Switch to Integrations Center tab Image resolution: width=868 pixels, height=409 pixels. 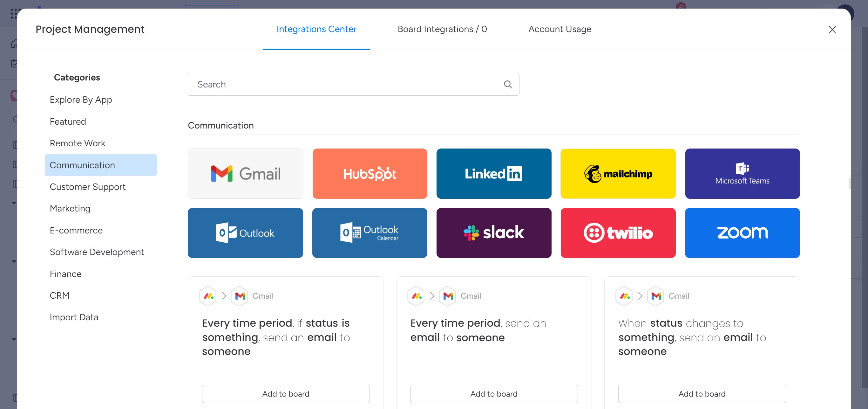(x=316, y=29)
